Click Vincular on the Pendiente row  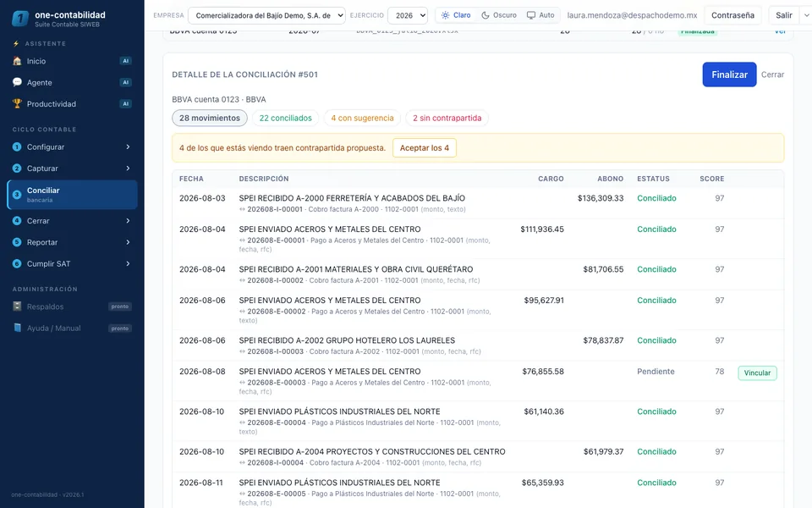(757, 373)
